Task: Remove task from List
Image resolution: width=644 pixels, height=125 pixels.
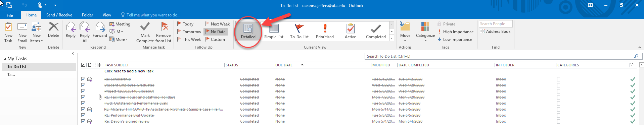Action: click(x=164, y=32)
